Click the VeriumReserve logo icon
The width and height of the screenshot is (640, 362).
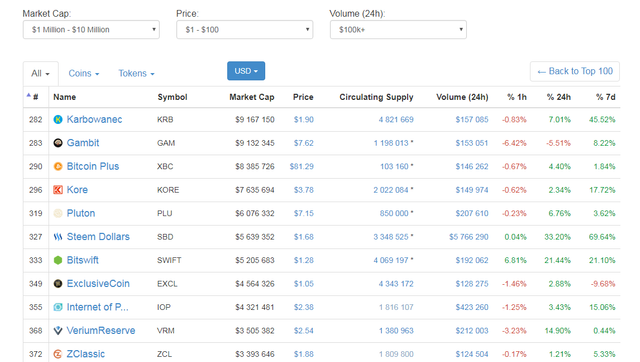pos(58,331)
